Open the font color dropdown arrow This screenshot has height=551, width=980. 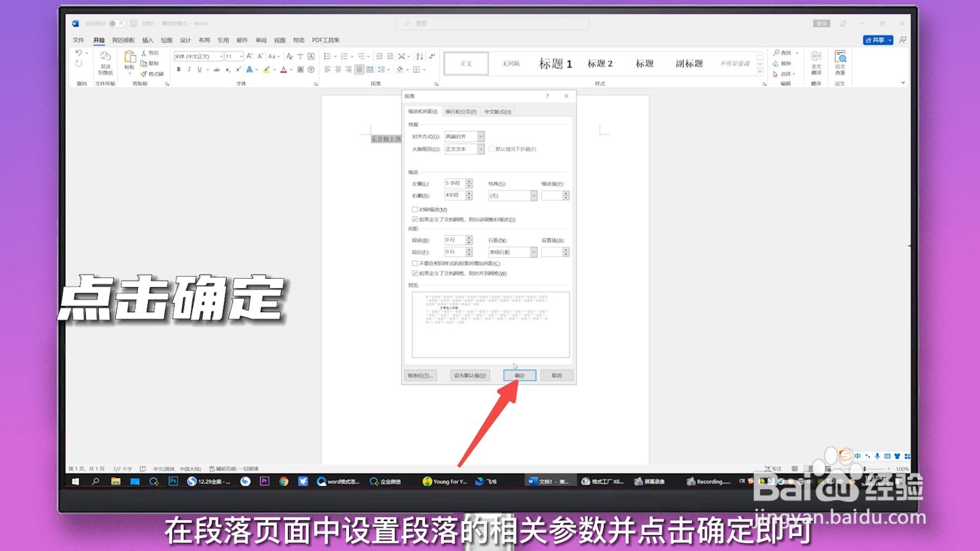click(291, 70)
